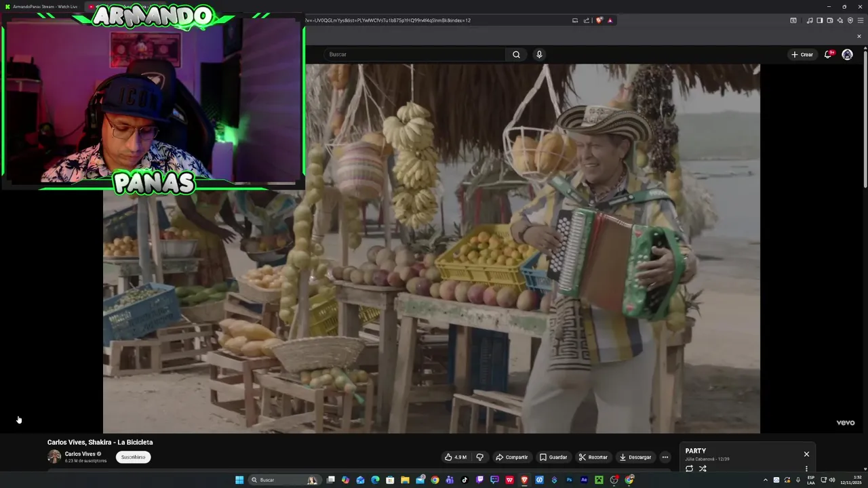Viewport: 868px width, 488px height.
Task: Open the Brave hamburger main menu
Action: click(x=861, y=20)
